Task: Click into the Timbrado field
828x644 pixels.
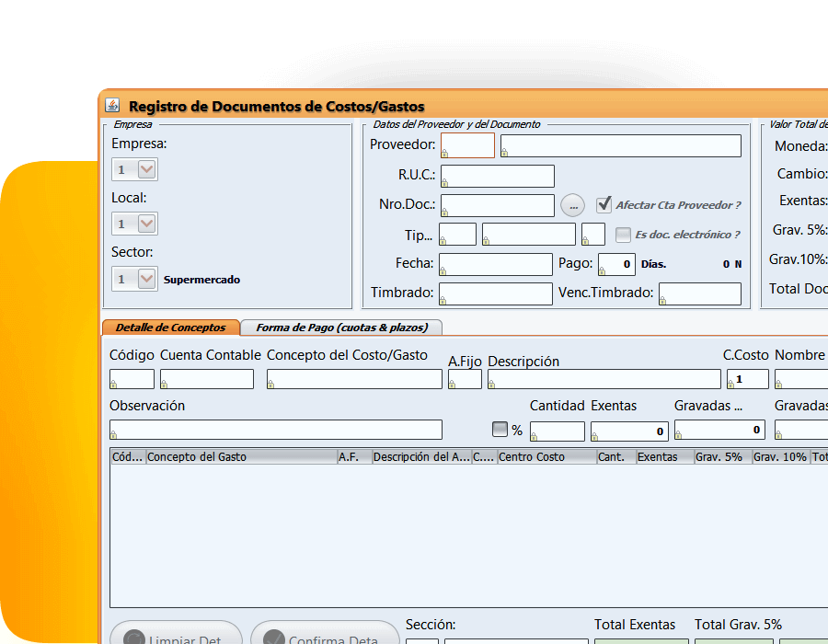Action: (x=496, y=293)
